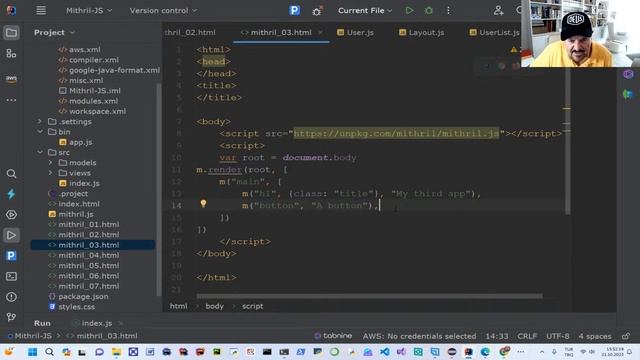Open the Mithril-JS project dropdown
The width and height of the screenshot is (640, 360).
click(x=89, y=11)
